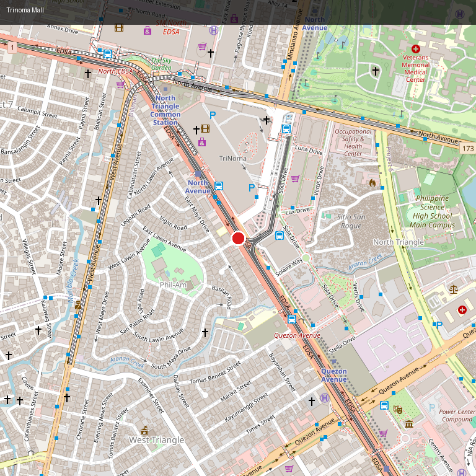Select the grey North Triangle district label
This screenshot has width=476, height=476.
pyautogui.click(x=399, y=242)
